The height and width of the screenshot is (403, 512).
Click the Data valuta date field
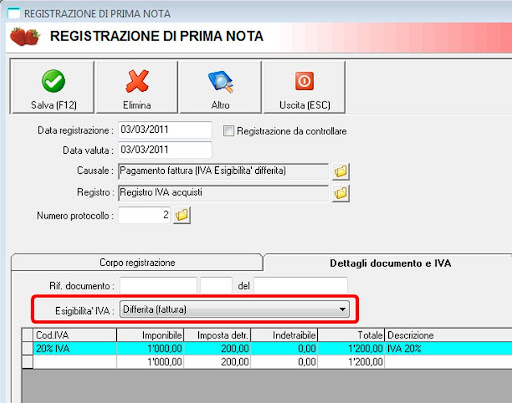pos(165,150)
